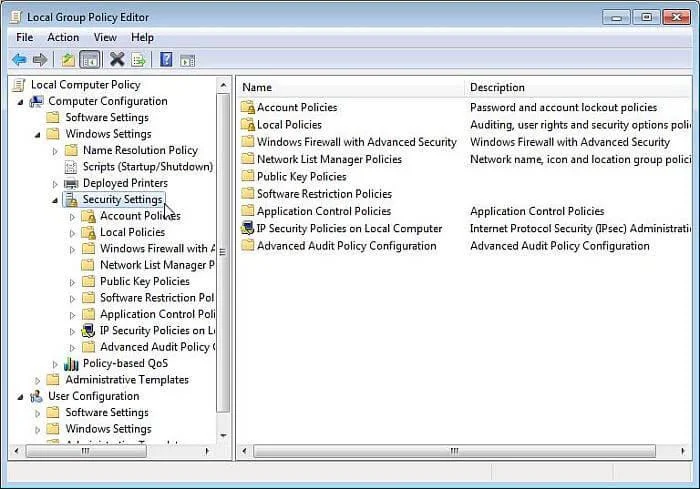Image resolution: width=700 pixels, height=489 pixels.
Task: Select Application Control Policies name in right pane
Action: (x=324, y=211)
